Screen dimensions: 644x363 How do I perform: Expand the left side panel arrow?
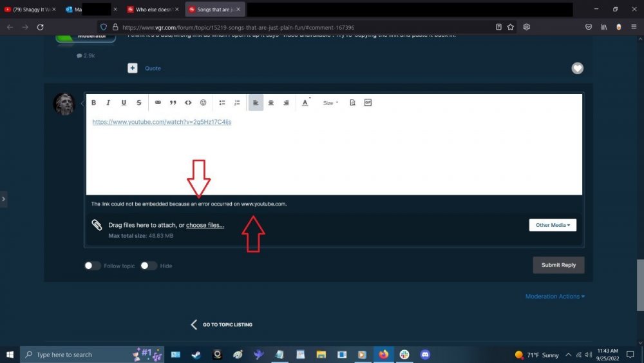(x=3, y=199)
